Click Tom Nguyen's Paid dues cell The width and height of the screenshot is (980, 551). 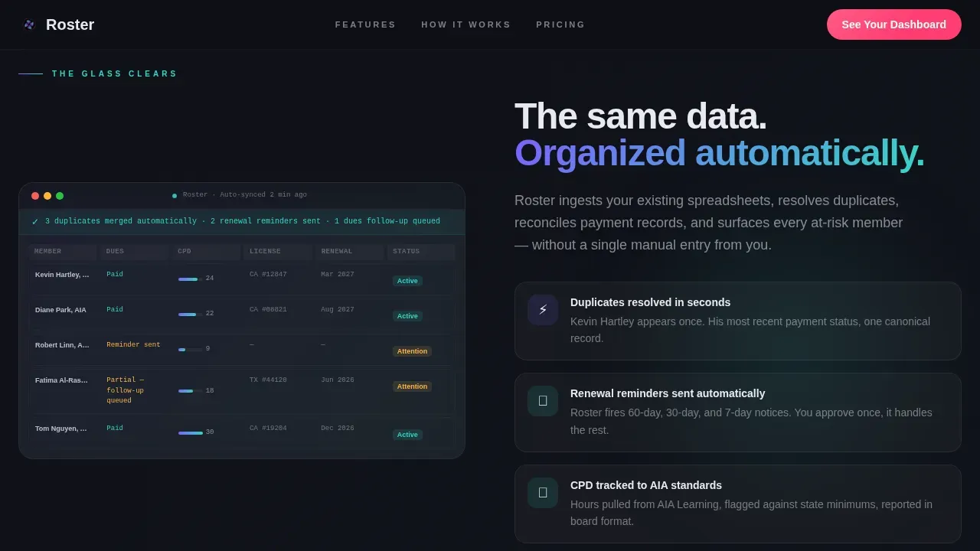tap(115, 429)
